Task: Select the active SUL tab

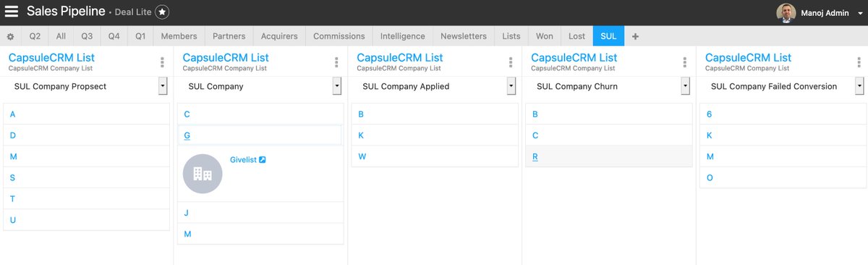Action: click(608, 36)
